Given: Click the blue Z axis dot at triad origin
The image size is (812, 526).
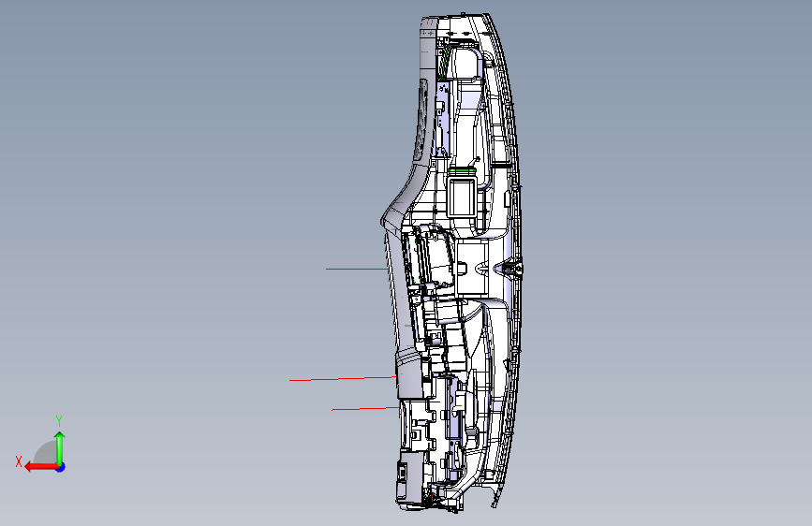Looking at the screenshot, I should 61,467.
